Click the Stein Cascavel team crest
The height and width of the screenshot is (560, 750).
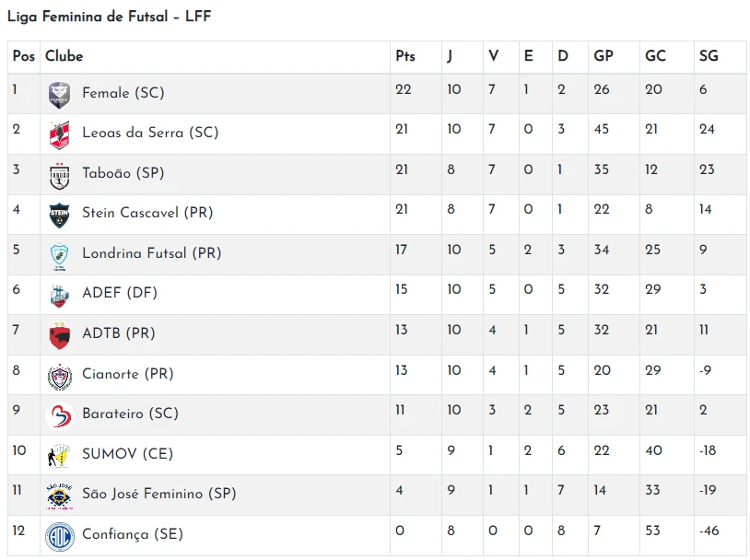click(60, 214)
